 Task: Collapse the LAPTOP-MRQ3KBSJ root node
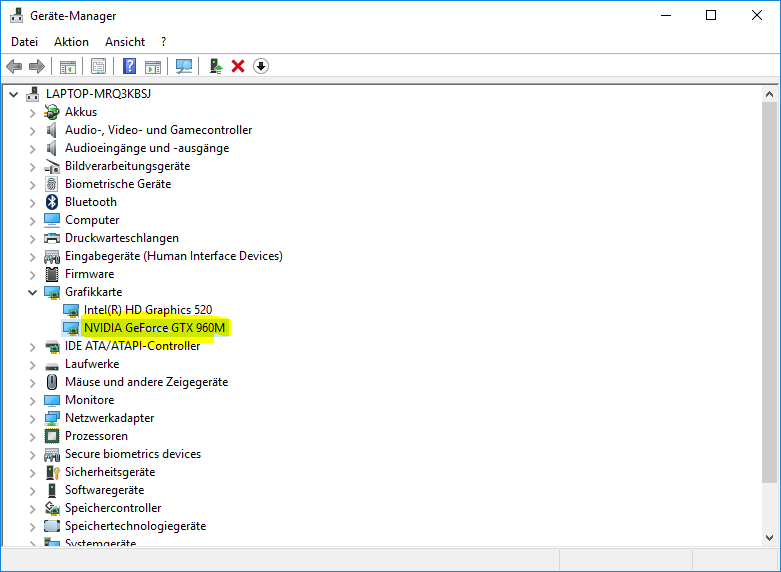tap(13, 94)
